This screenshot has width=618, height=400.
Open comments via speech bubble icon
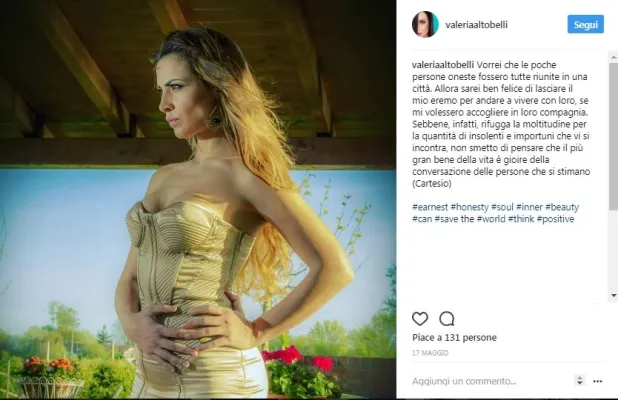click(447, 318)
